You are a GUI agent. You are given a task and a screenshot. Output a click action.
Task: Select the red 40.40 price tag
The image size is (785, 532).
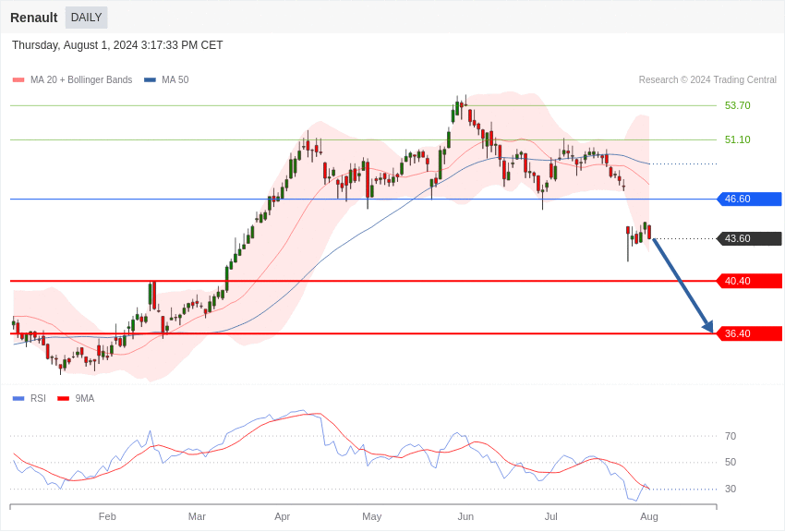click(x=749, y=281)
